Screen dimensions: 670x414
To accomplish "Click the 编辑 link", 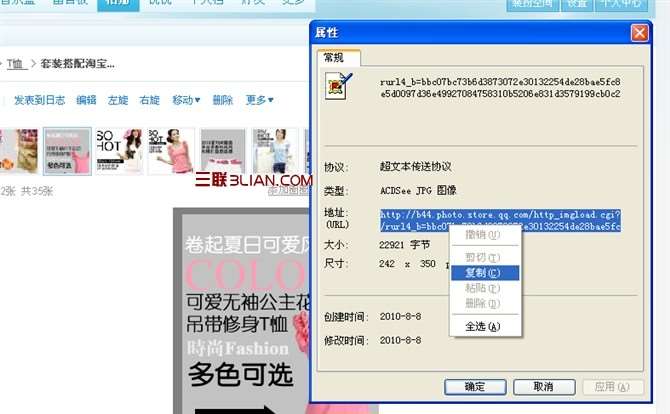I will point(87,100).
